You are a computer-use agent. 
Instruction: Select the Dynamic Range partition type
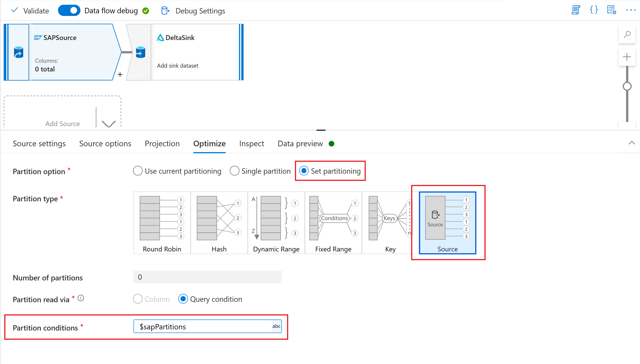[276, 222]
